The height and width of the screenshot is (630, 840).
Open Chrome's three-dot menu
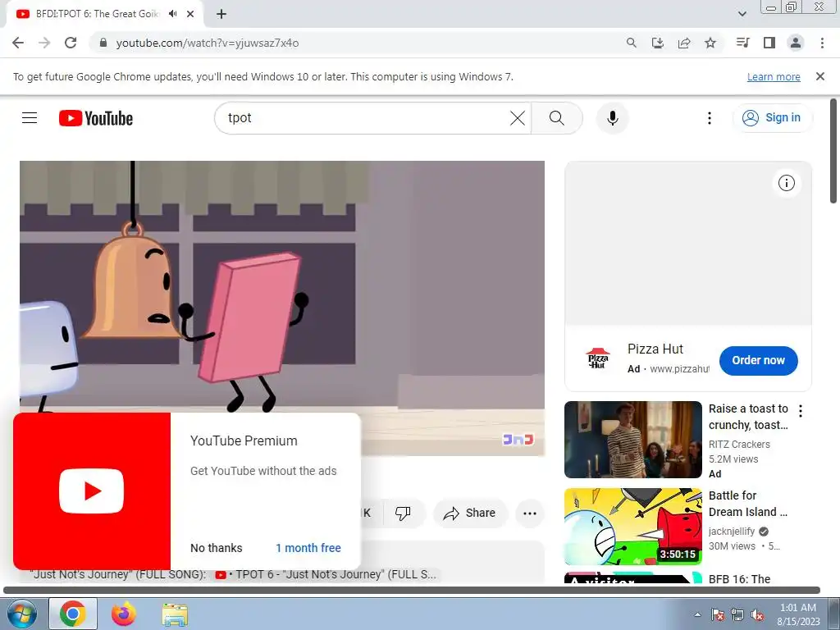pyautogui.click(x=822, y=43)
